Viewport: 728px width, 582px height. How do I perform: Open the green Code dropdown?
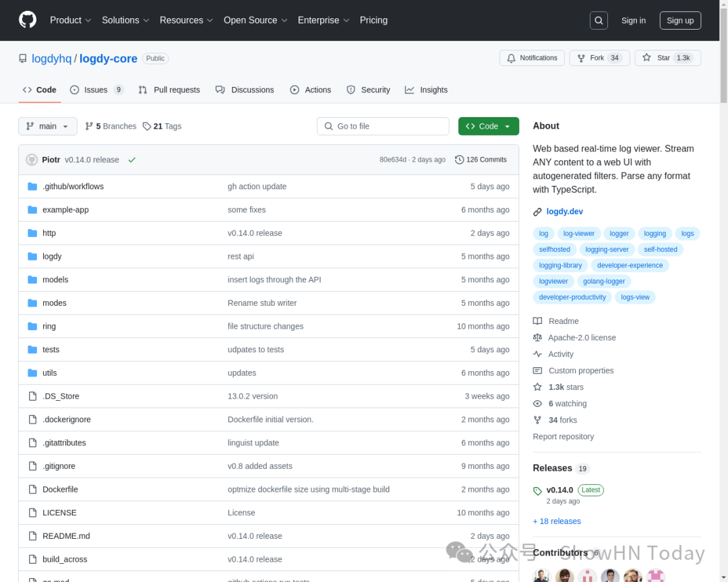[x=489, y=126]
